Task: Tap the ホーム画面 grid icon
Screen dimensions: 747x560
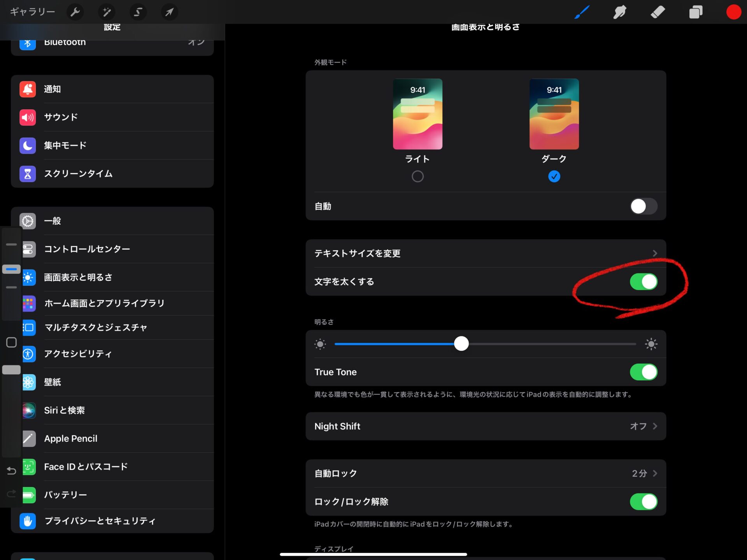Action: (x=29, y=303)
